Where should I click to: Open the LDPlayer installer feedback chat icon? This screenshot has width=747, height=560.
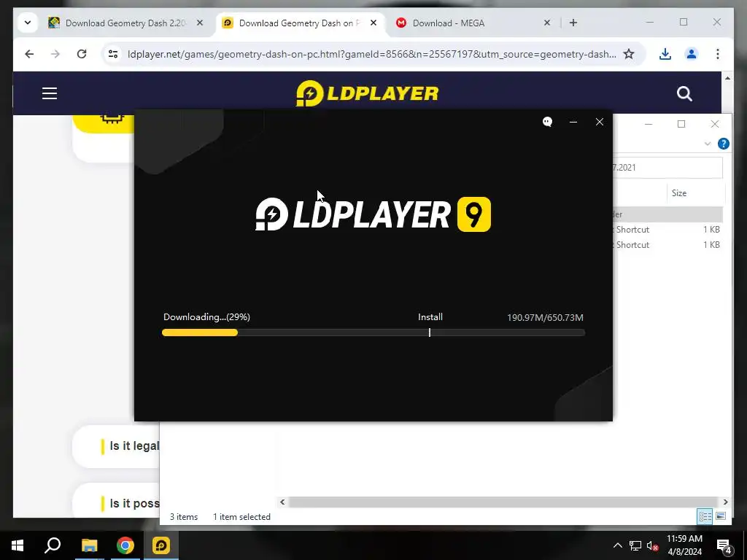tap(547, 122)
